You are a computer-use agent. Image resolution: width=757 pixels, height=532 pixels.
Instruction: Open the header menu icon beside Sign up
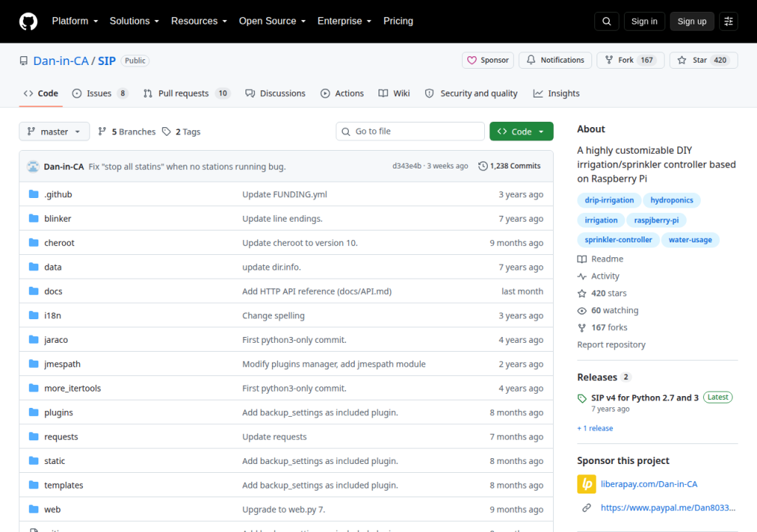(728, 21)
